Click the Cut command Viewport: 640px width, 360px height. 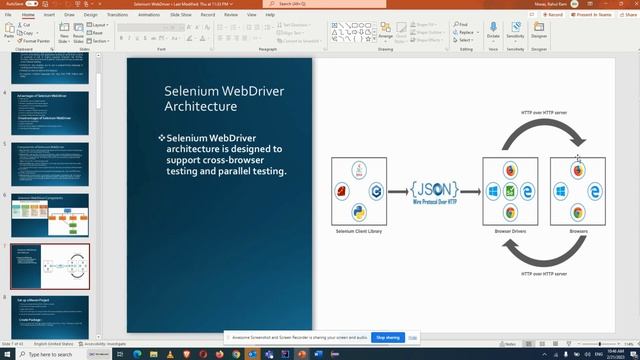pos(24,25)
